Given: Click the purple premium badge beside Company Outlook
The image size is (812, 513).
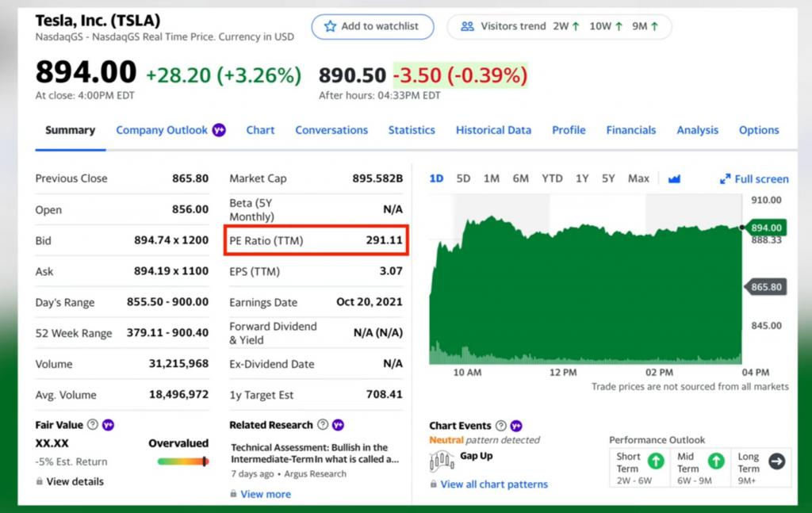Looking at the screenshot, I should (219, 130).
